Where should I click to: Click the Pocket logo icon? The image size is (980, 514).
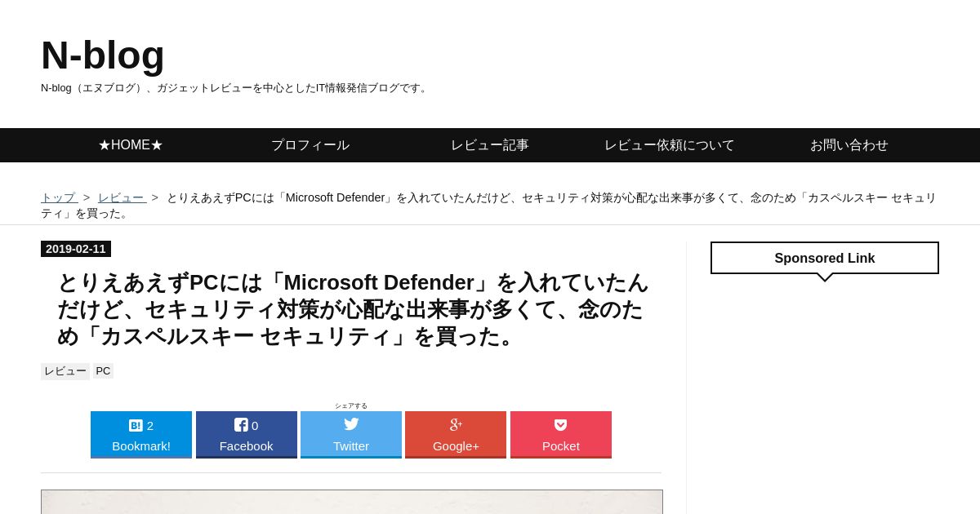[560, 425]
